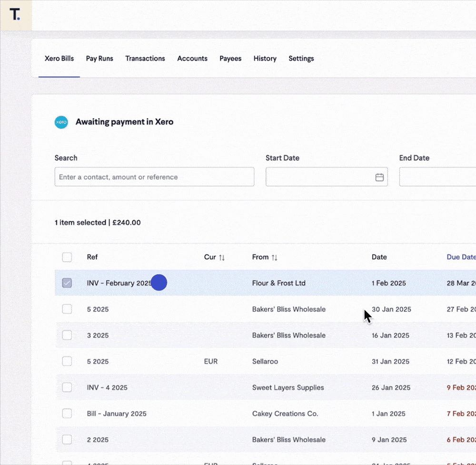476x465 pixels.
Task: Click the 30 Jan 2025 date cell
Action: (x=391, y=309)
